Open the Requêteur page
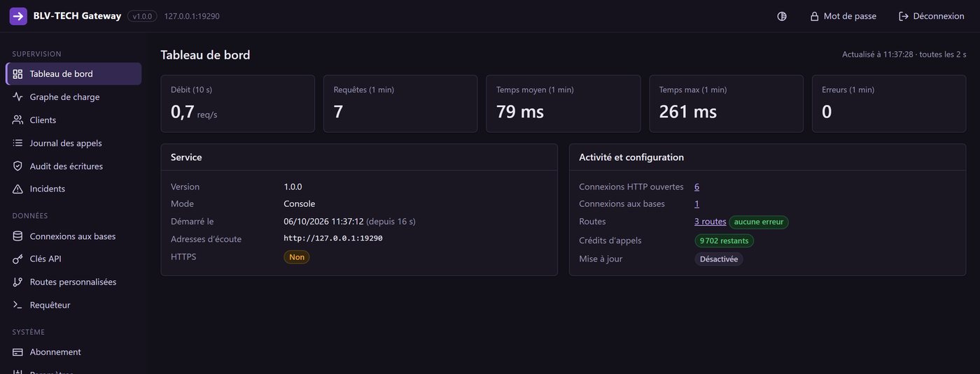980x374 pixels. tap(73, 305)
